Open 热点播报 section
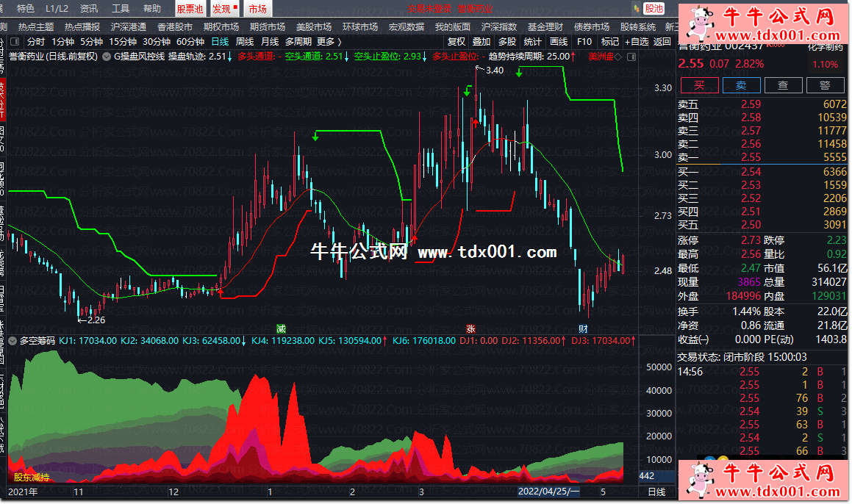This screenshot has height=504, width=852. coord(82,26)
